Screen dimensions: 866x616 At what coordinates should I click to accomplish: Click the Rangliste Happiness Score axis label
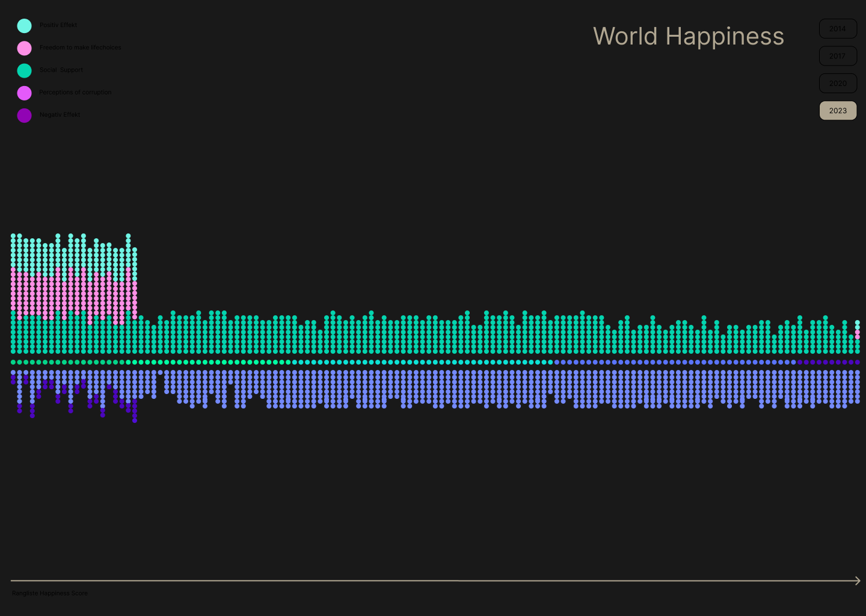point(50,593)
